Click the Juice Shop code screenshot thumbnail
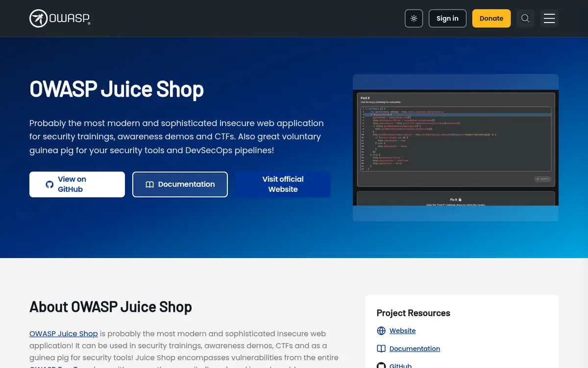Screen dimensions: 588x368 coord(456,148)
